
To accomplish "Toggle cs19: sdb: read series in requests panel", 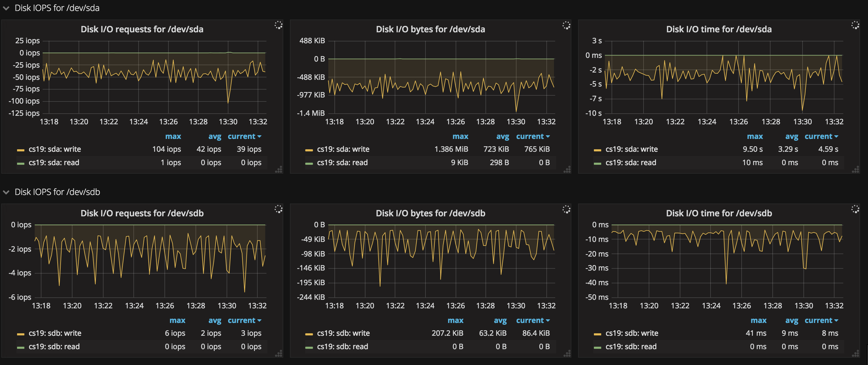I will coord(54,346).
